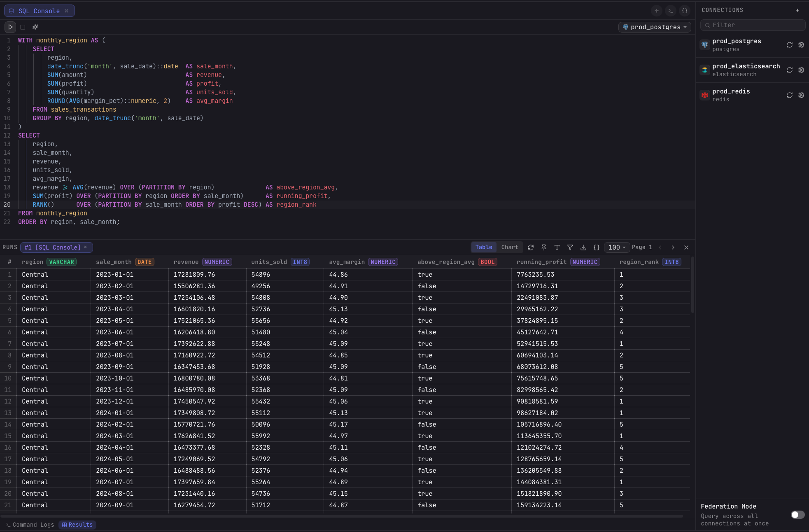
Task: Close the results panel with X
Action: (686, 247)
